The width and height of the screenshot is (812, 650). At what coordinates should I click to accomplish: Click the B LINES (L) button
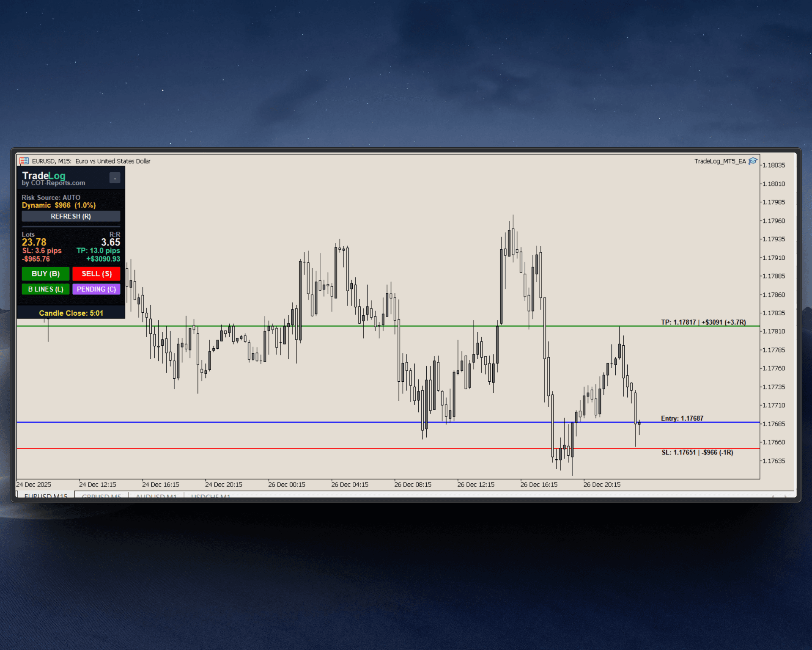(x=45, y=289)
